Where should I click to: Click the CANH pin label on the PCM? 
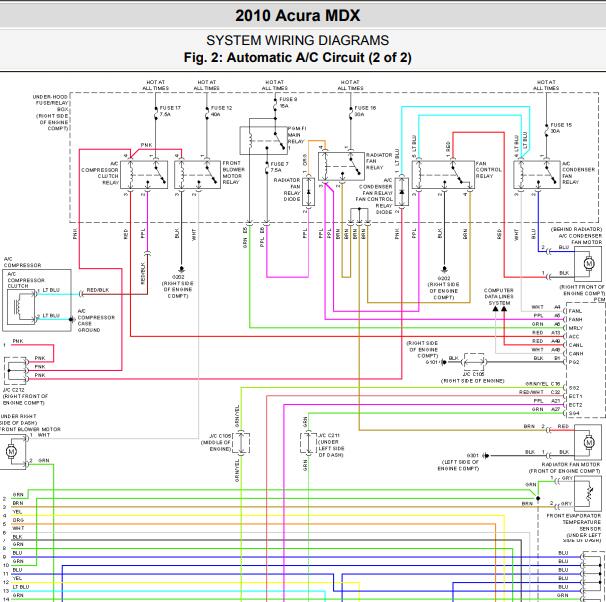(x=576, y=354)
